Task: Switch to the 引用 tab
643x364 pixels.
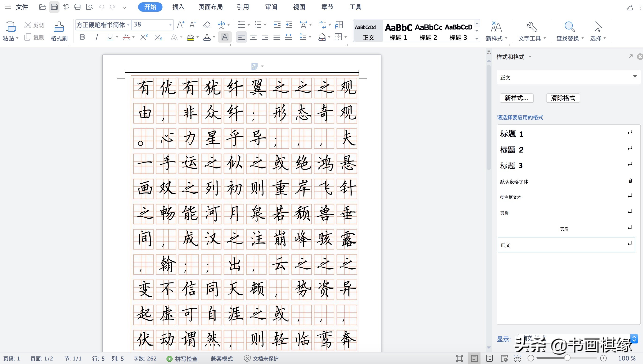Action: [243, 7]
